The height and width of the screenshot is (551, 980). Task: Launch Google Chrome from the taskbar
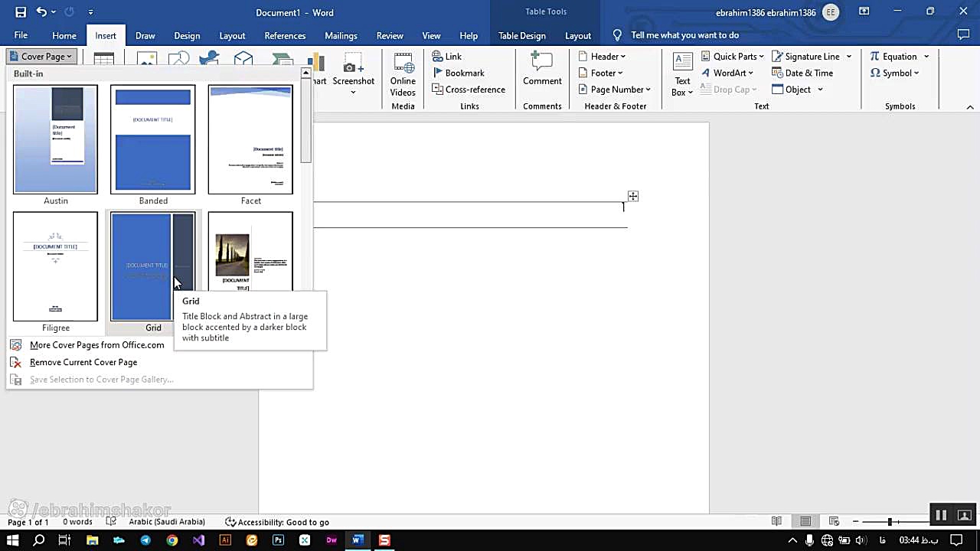172,540
